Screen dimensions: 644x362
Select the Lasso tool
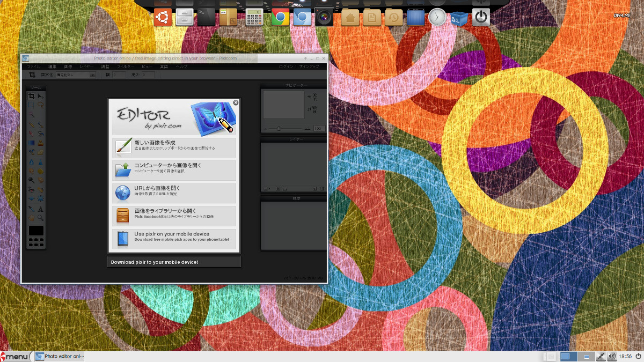point(40,105)
